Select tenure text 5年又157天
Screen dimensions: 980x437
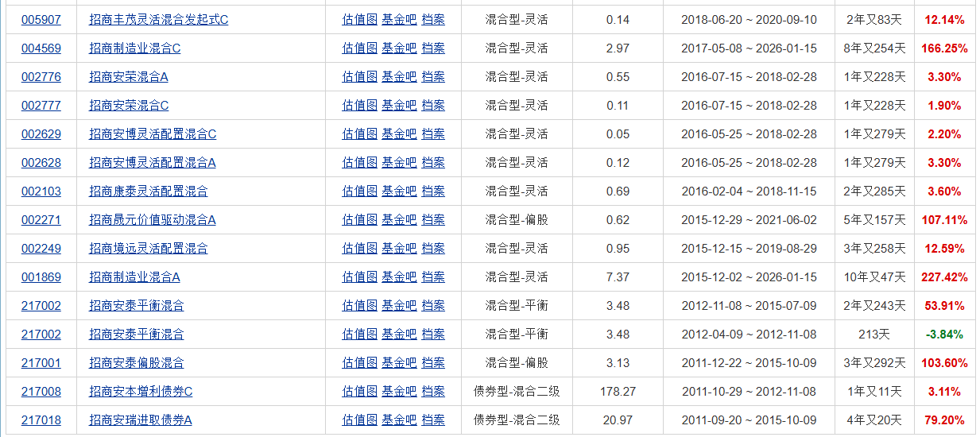coord(874,220)
